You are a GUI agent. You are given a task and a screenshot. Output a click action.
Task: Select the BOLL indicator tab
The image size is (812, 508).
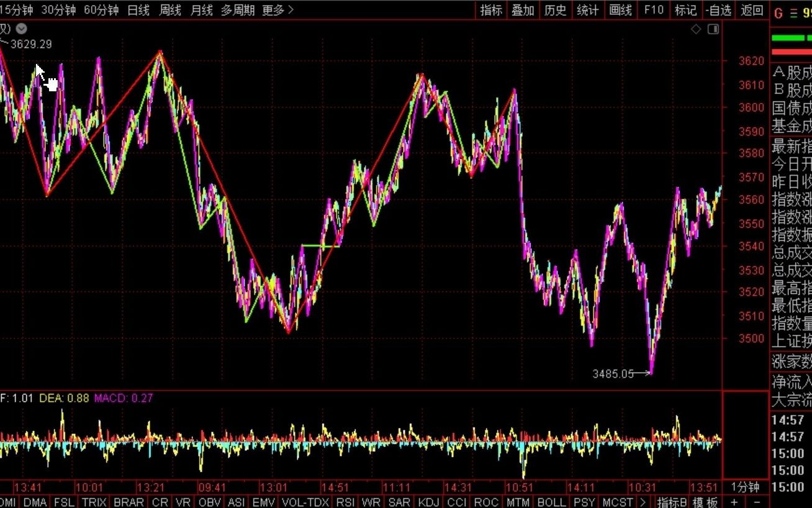(x=552, y=502)
